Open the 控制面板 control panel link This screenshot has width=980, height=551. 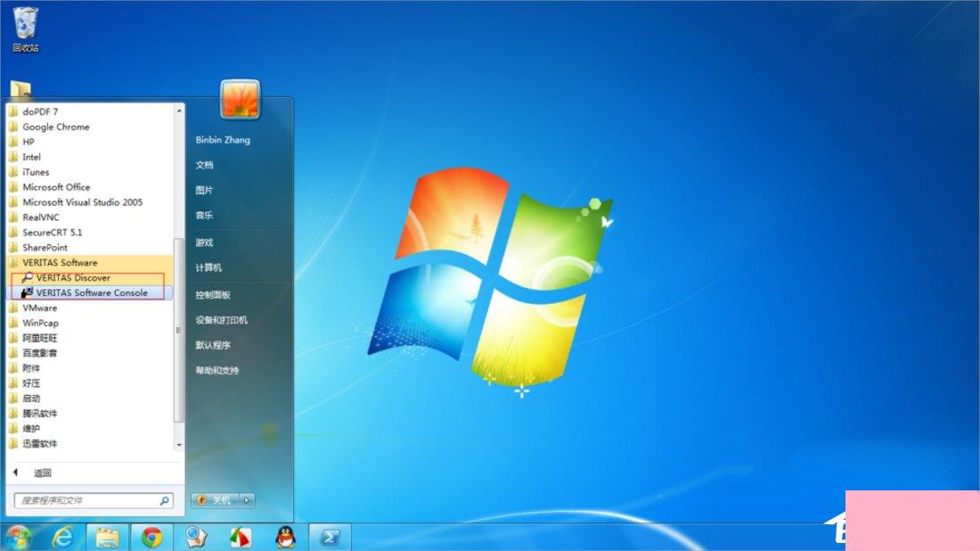point(213,294)
